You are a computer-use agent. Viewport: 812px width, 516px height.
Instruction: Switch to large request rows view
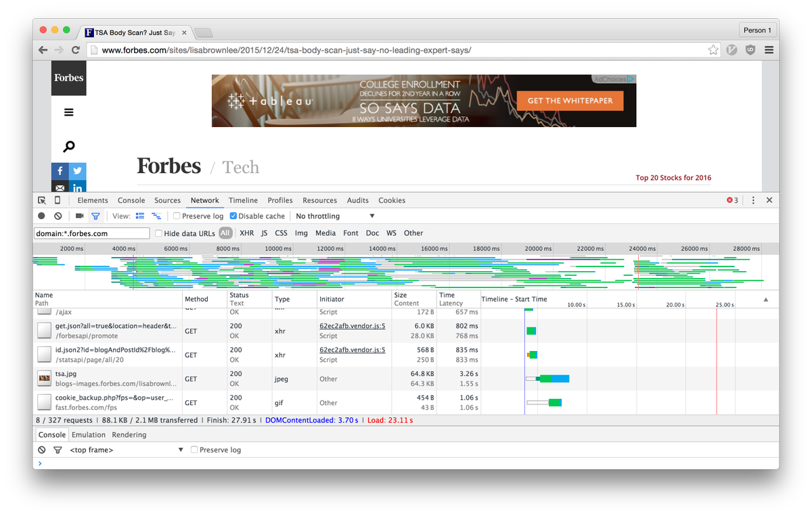(x=140, y=216)
